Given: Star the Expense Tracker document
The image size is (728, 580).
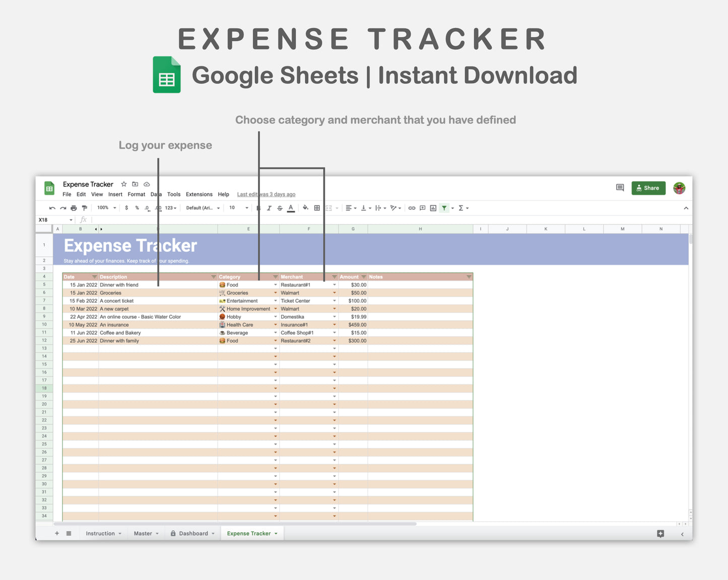Looking at the screenshot, I should coord(124,184).
